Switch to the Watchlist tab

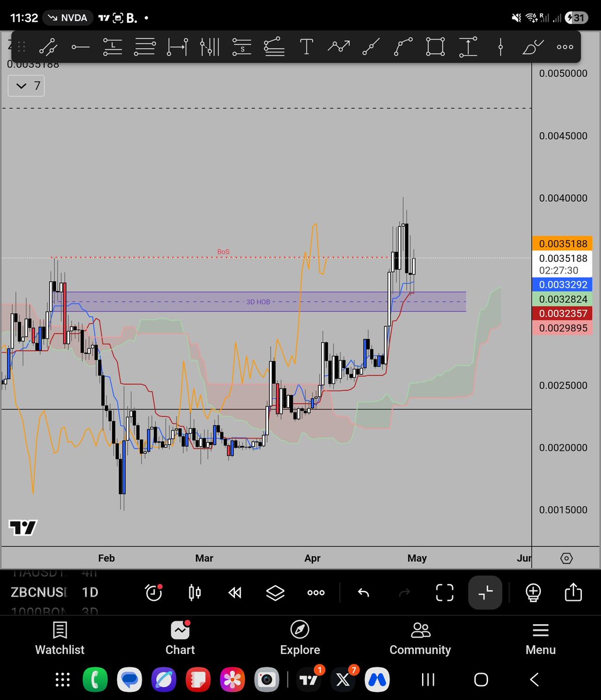[59, 639]
